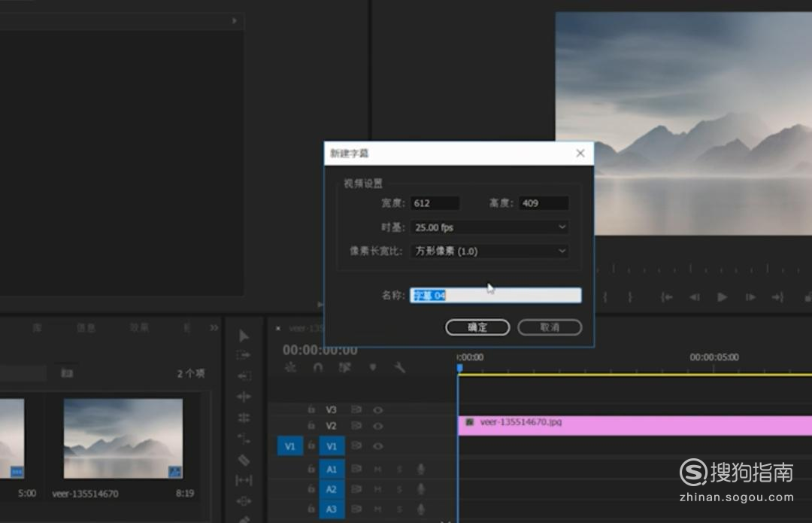Toggle visibility eye of track V3
Viewport: 812px width, 523px height.
(378, 410)
